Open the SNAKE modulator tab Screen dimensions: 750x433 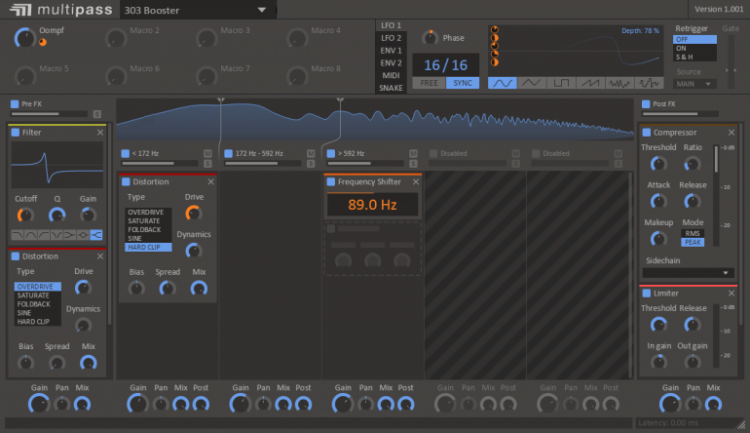[390, 87]
